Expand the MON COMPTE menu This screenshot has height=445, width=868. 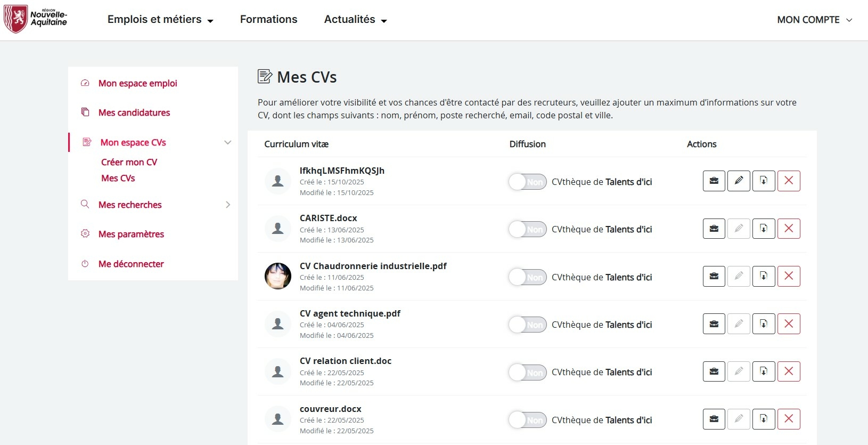(814, 20)
